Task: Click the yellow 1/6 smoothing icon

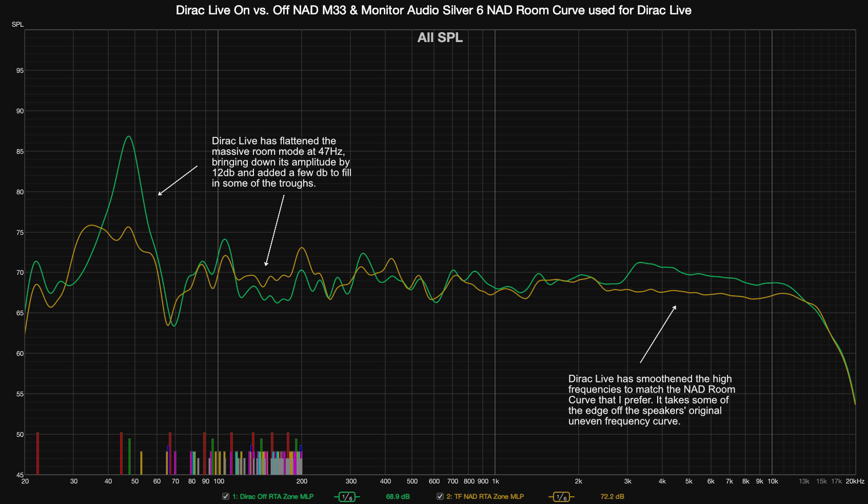Action: pyautogui.click(x=561, y=497)
